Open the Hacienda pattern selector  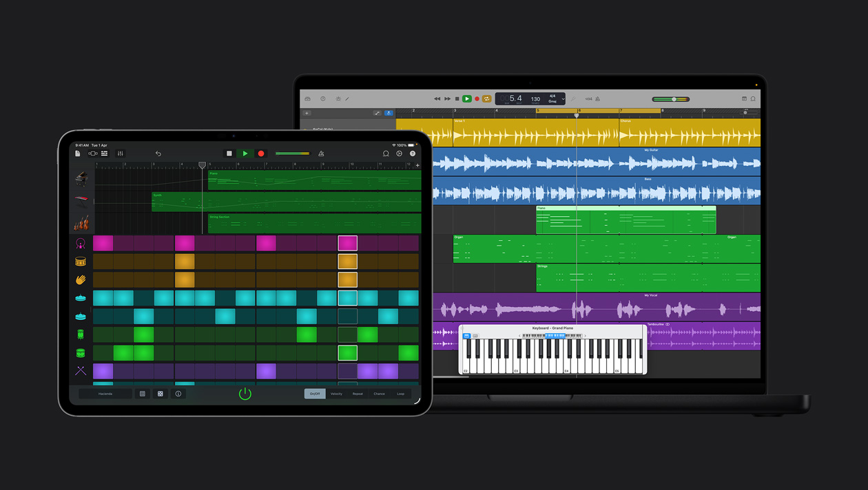(x=105, y=393)
